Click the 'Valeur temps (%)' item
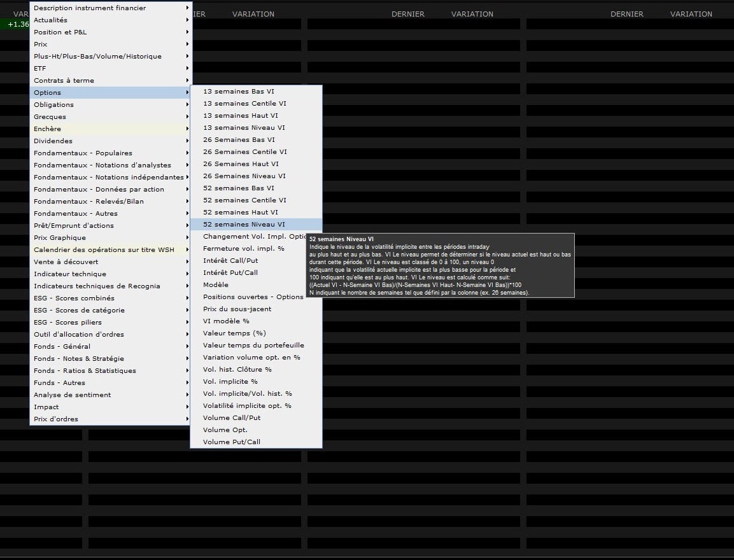 tap(234, 333)
